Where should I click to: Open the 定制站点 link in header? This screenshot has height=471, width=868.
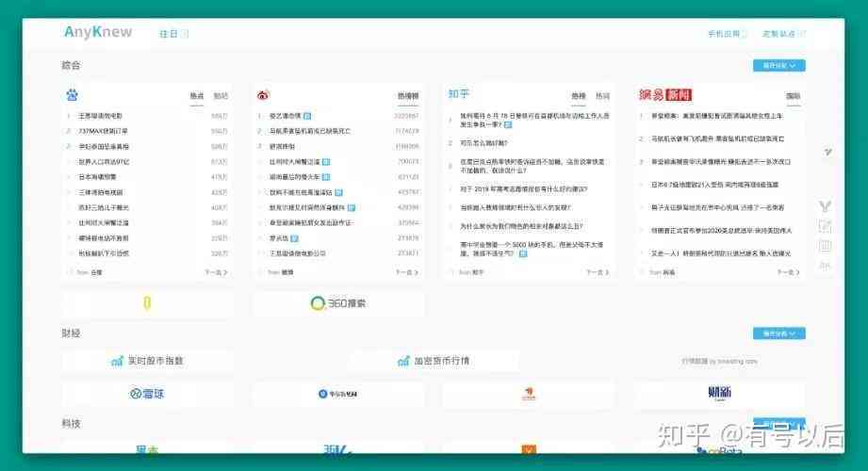click(783, 34)
